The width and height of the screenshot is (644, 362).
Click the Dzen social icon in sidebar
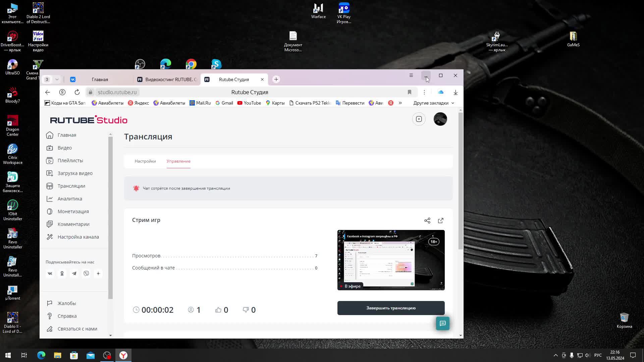98,274
